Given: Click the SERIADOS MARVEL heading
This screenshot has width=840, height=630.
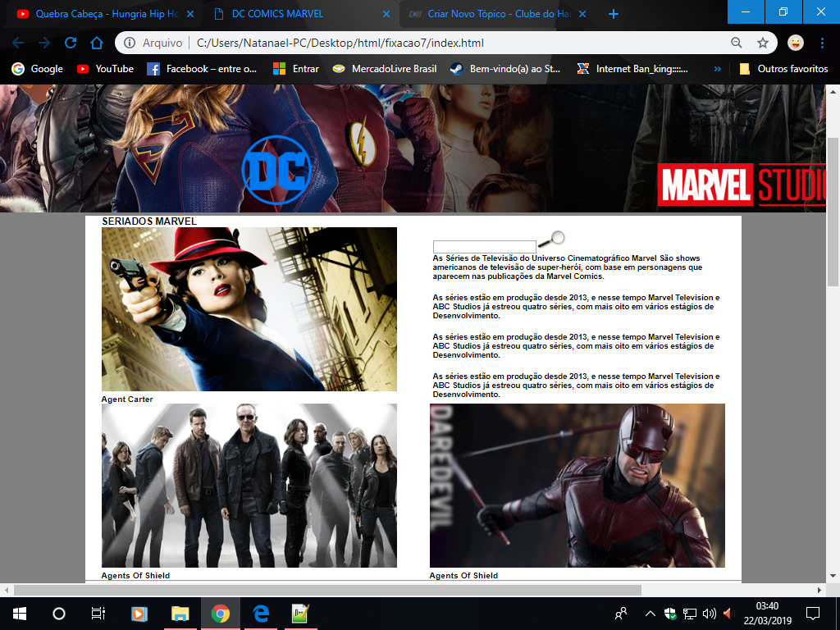Looking at the screenshot, I should (149, 221).
